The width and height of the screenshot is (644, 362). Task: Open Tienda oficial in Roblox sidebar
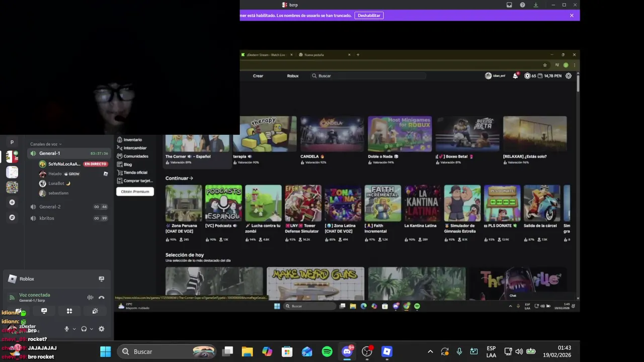pyautogui.click(x=132, y=172)
